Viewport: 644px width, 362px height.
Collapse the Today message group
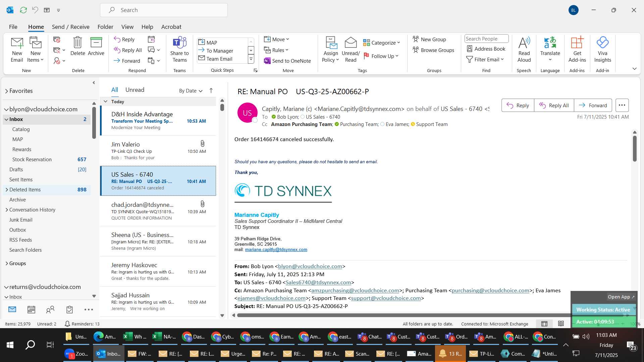click(105, 102)
